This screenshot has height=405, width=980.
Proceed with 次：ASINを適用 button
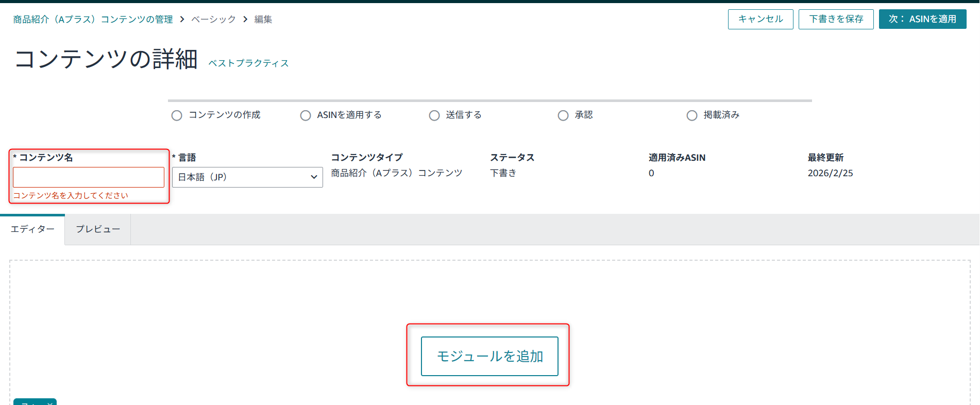click(x=922, y=19)
